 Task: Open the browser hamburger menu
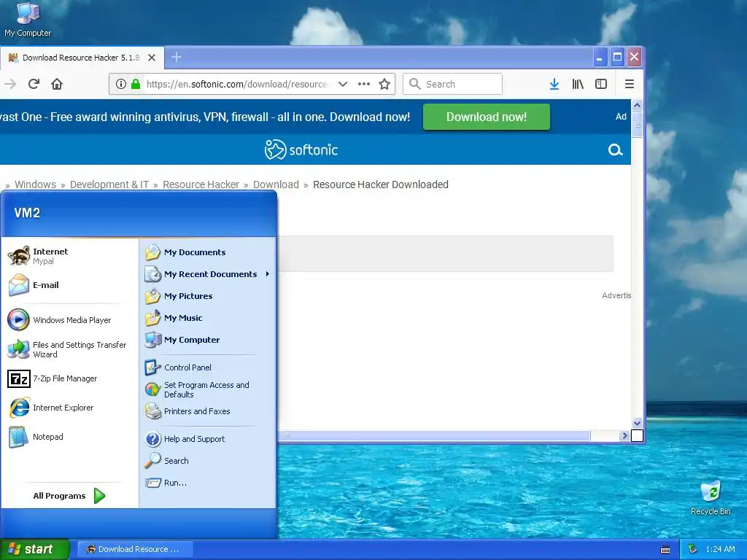(630, 85)
